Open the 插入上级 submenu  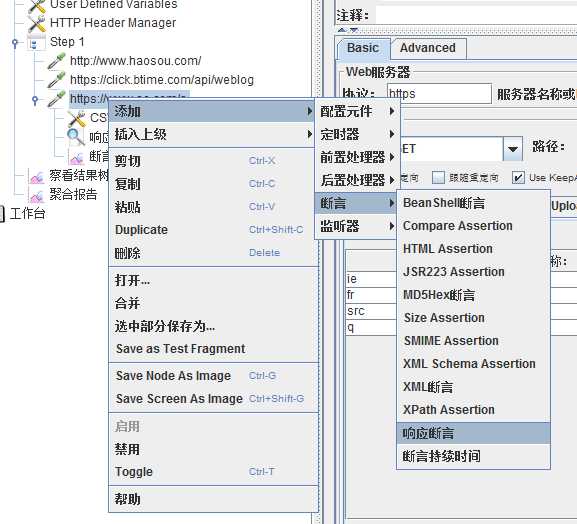point(213,134)
